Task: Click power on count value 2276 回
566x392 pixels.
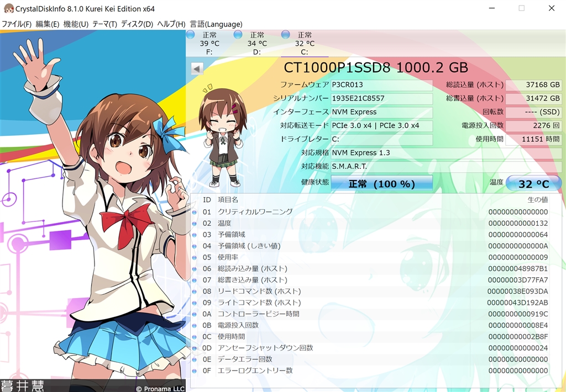Action: pyautogui.click(x=533, y=126)
